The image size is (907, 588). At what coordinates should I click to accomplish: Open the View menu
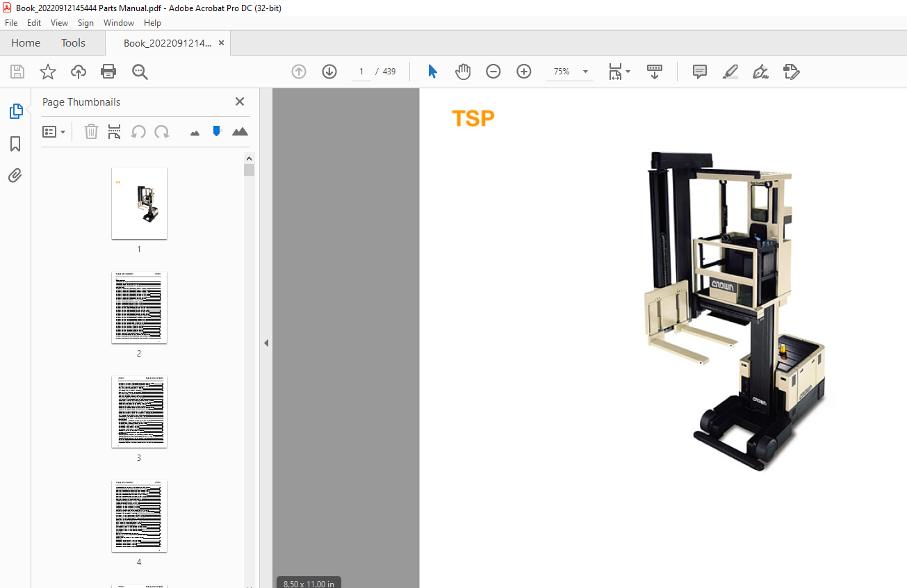click(60, 23)
